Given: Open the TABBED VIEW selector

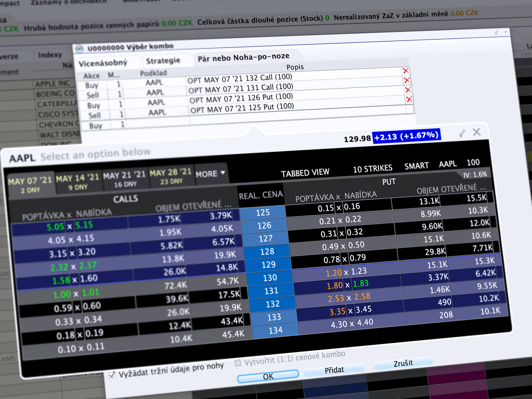Looking at the screenshot, I should pos(305,173).
